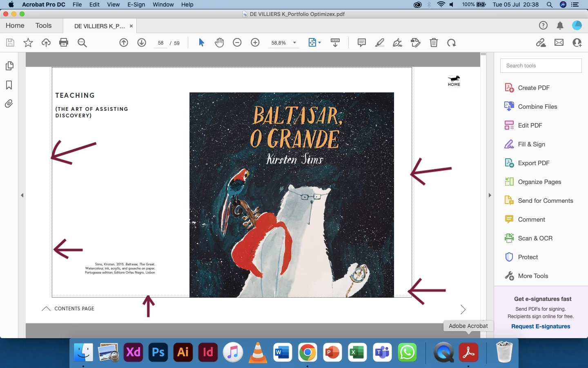
Task: Click the HOME dog logo in the page
Action: point(454,81)
